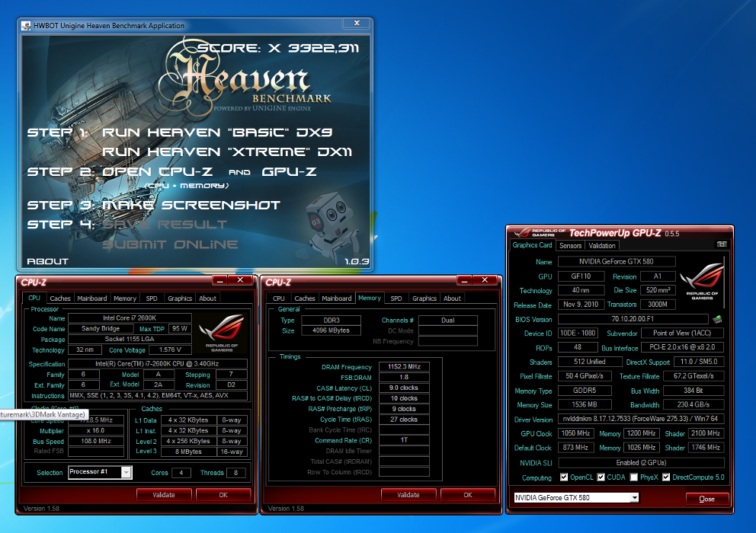Click the HWBOT Heaven title bar app icon

click(x=26, y=26)
